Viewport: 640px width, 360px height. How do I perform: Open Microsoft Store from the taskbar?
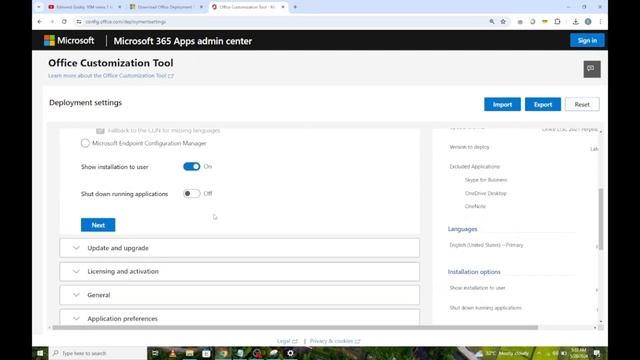click(x=206, y=353)
